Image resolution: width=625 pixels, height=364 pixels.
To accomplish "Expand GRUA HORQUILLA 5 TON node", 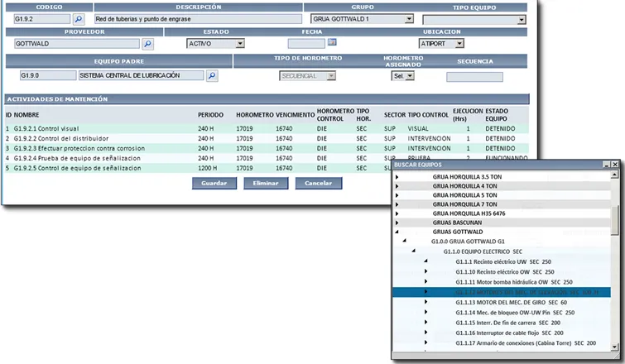I will coord(397,195).
